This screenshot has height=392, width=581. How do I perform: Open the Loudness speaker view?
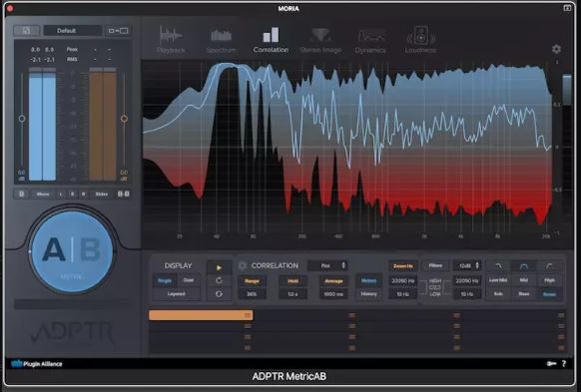pyautogui.click(x=420, y=40)
